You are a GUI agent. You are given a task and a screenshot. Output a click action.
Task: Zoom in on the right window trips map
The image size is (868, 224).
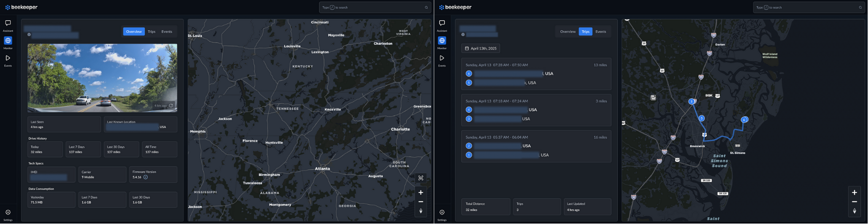tap(854, 192)
